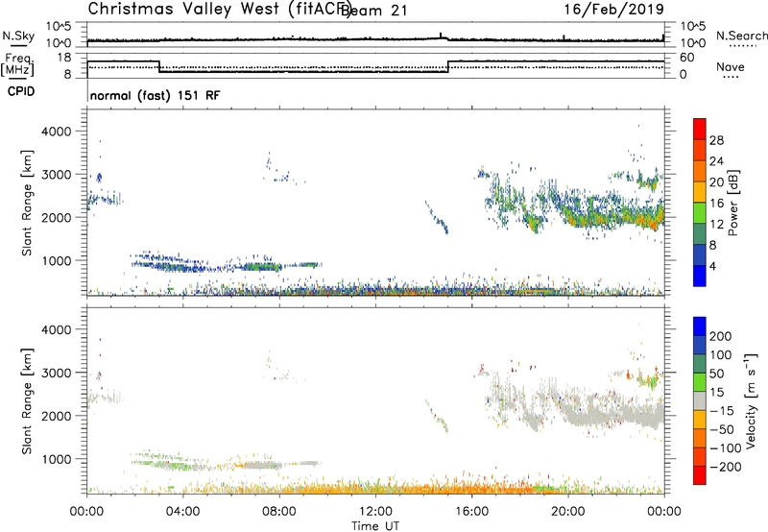The image size is (768, 532).
Task: Click the "-100" label on the velocity colorbar
Action: (x=726, y=448)
